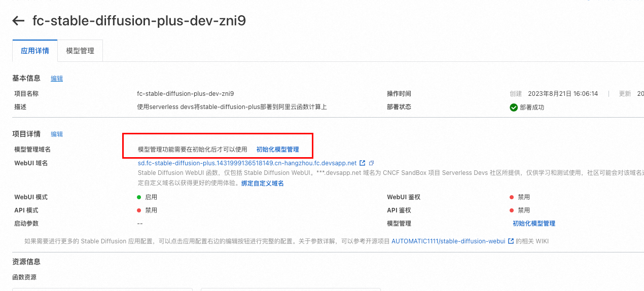The height and width of the screenshot is (291, 644).
Task: Click the 函数资源 label
Action: tap(24, 277)
